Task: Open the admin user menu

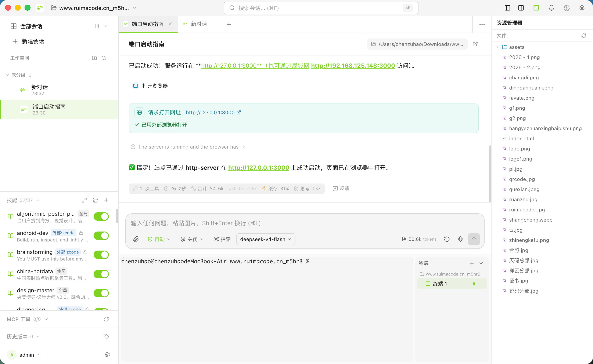Action: click(x=24, y=355)
